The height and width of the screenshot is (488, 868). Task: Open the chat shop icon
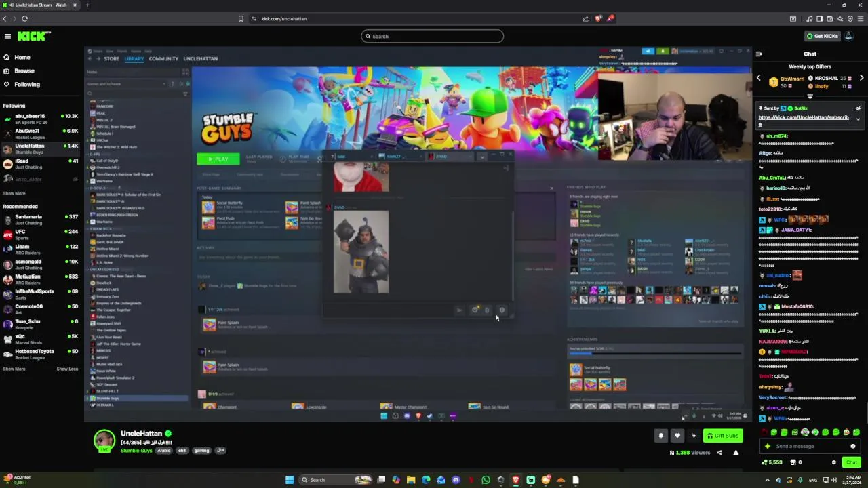(792, 462)
